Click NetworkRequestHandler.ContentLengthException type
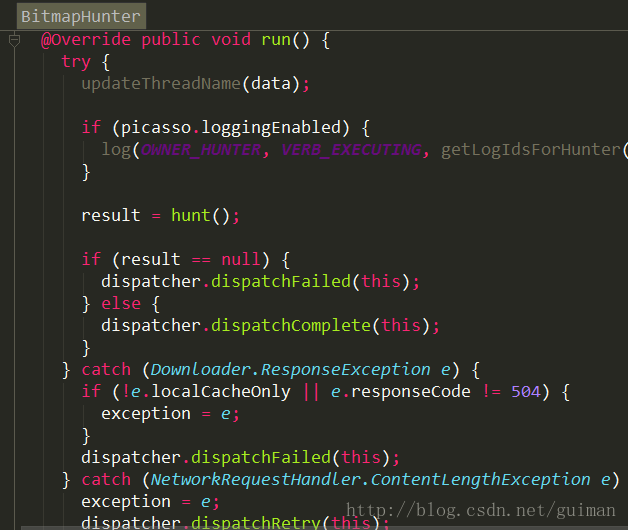Image resolution: width=628 pixels, height=530 pixels. pyautogui.click(x=370, y=480)
